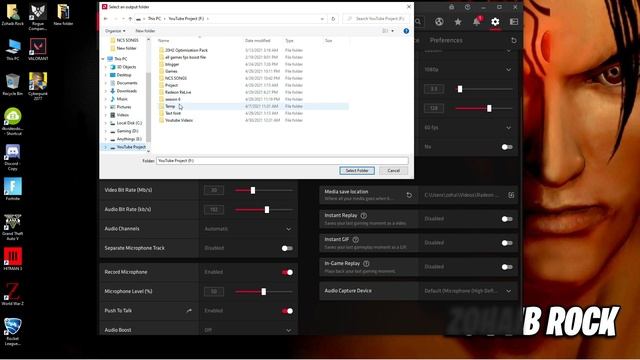Enable Instant GIF switch
640x360 pixels.
507,243
